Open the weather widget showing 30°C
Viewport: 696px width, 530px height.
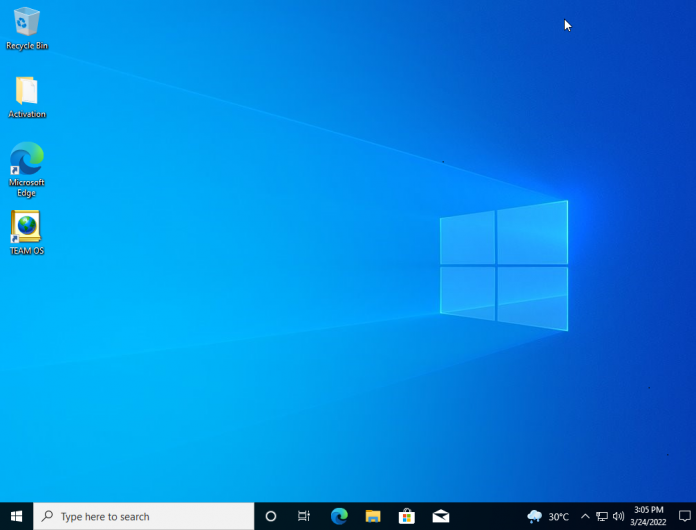coord(548,516)
